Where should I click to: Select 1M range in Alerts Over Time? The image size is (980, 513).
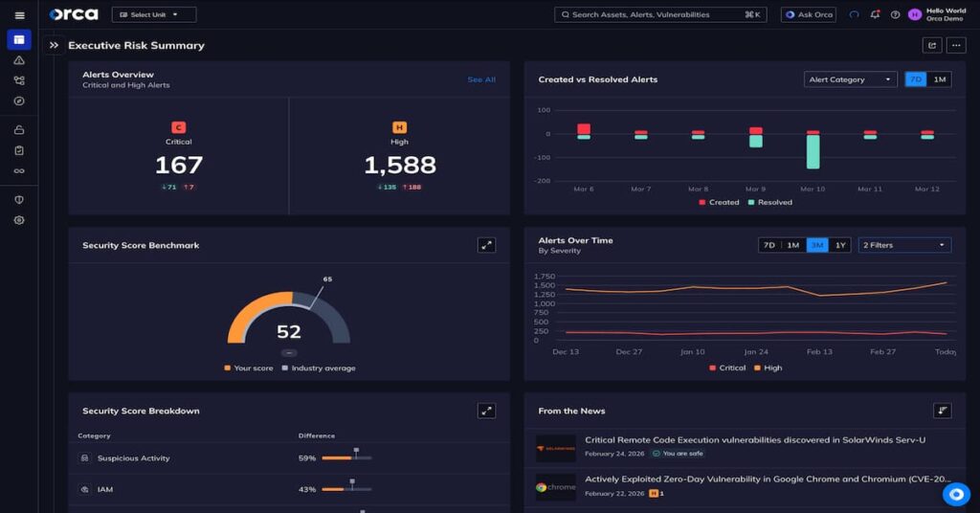(793, 245)
